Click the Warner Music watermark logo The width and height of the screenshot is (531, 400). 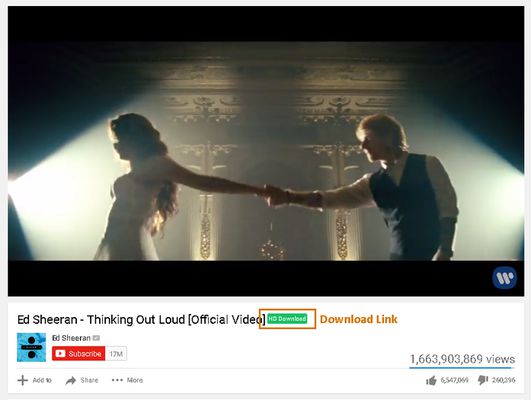click(x=504, y=278)
